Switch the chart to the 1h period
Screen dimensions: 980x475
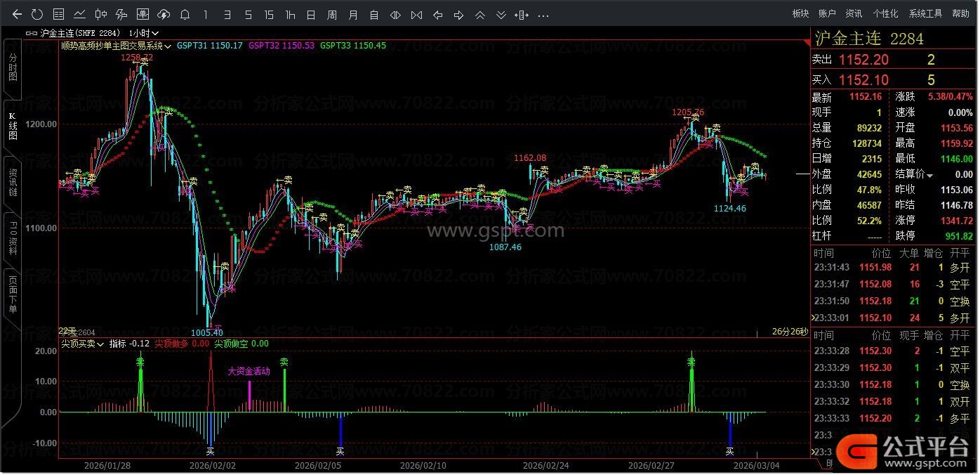click(x=290, y=14)
